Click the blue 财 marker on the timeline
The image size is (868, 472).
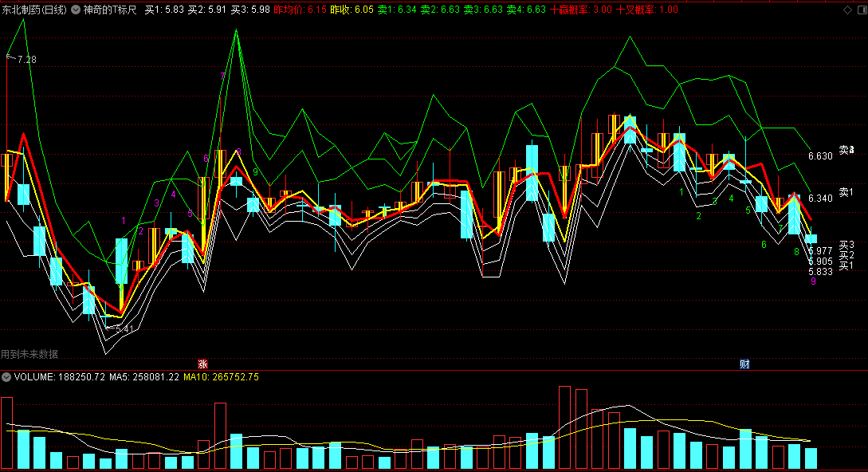point(744,364)
